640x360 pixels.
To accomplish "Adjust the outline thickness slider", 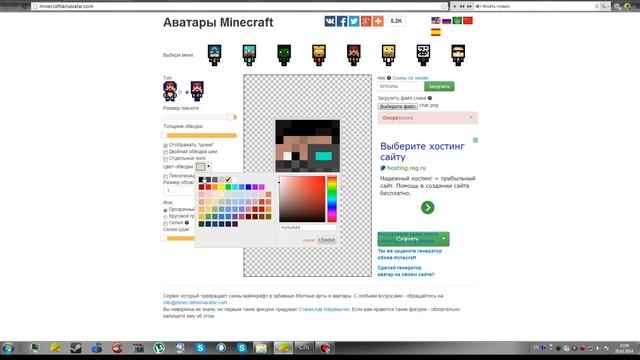I will (200, 135).
